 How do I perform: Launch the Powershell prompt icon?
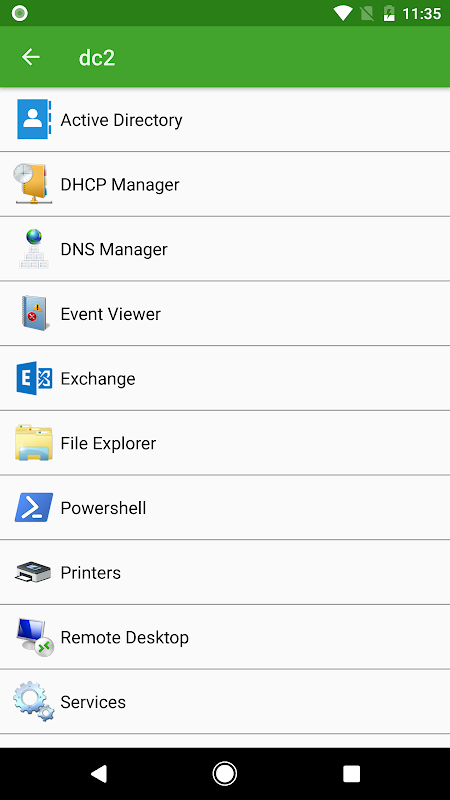tap(34, 507)
